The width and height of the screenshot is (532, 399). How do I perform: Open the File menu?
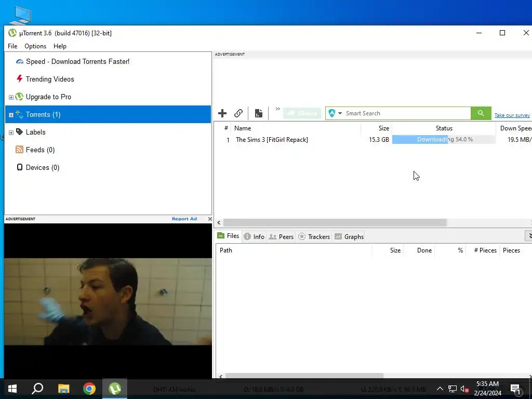pos(12,46)
